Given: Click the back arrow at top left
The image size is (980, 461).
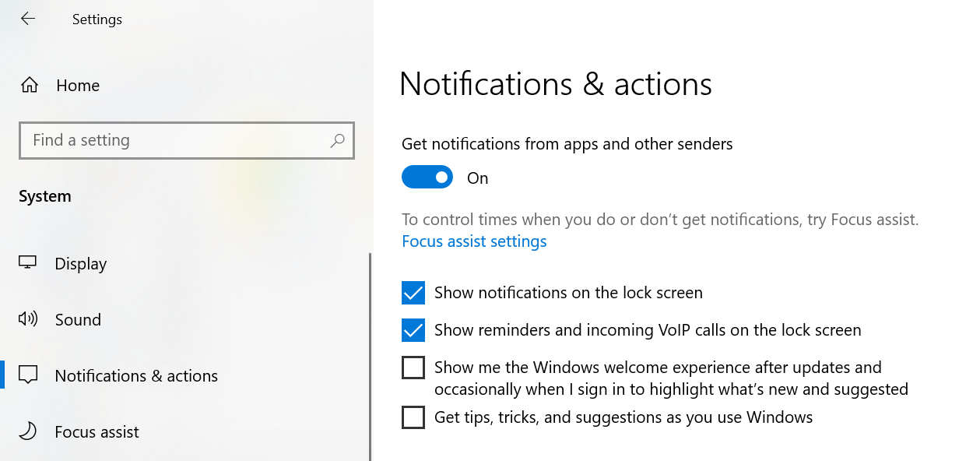Looking at the screenshot, I should pos(28,18).
